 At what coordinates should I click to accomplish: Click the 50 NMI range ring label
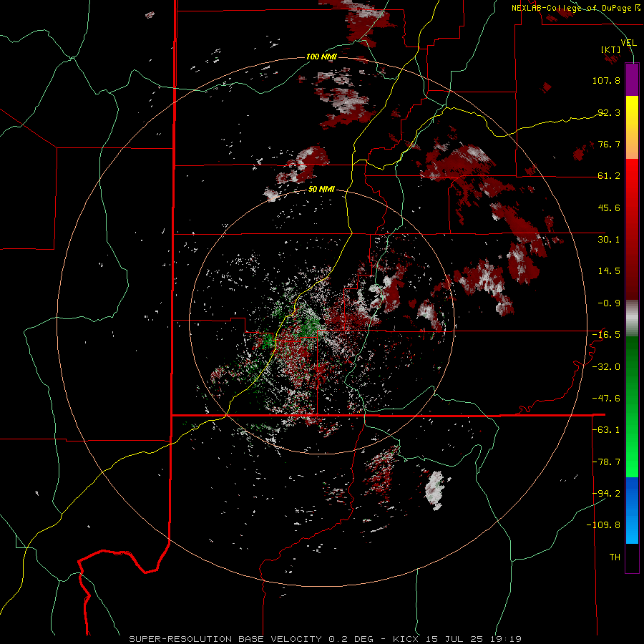[321, 190]
